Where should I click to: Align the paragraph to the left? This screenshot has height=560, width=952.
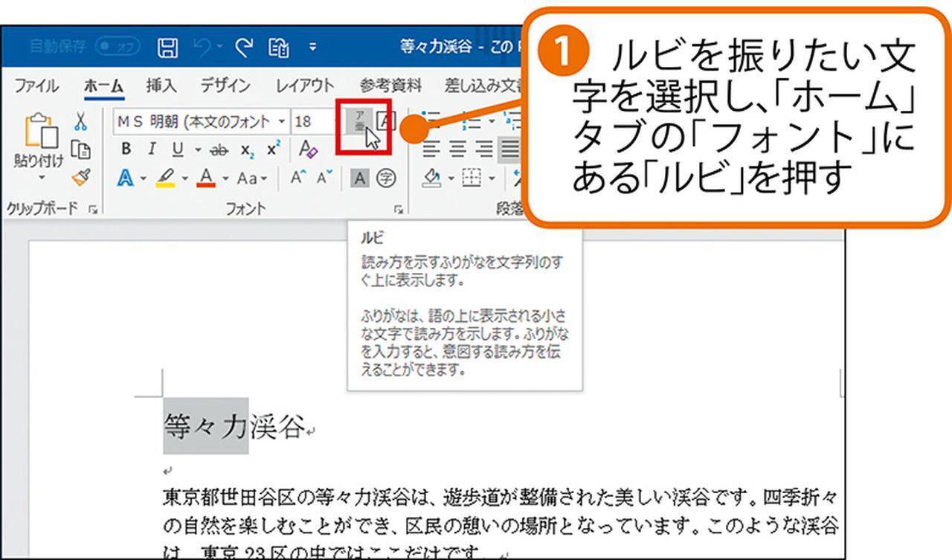[432, 149]
